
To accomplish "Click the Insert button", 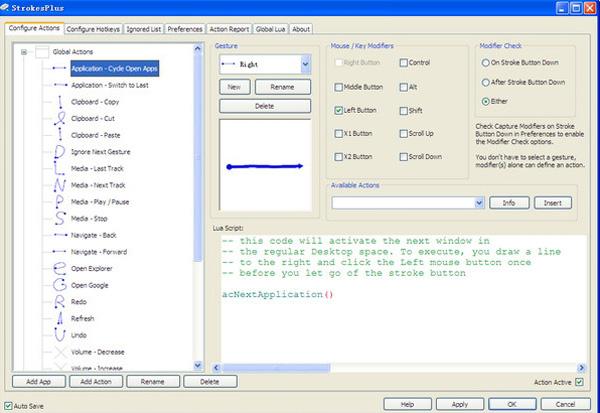I will point(553,203).
